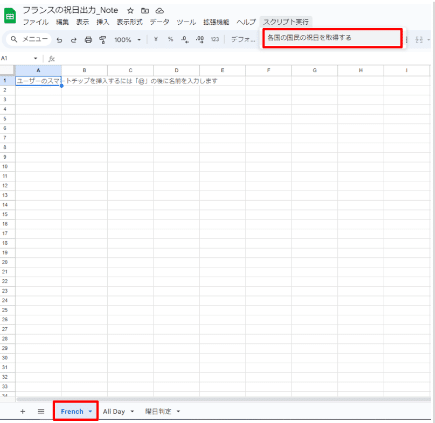The width and height of the screenshot is (435, 423).
Task: Open the Google Sheets home icon
Action: tap(10, 16)
